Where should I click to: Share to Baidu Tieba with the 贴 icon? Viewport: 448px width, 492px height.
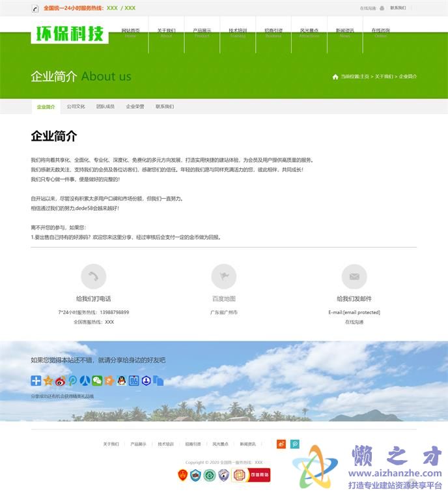pos(134,381)
